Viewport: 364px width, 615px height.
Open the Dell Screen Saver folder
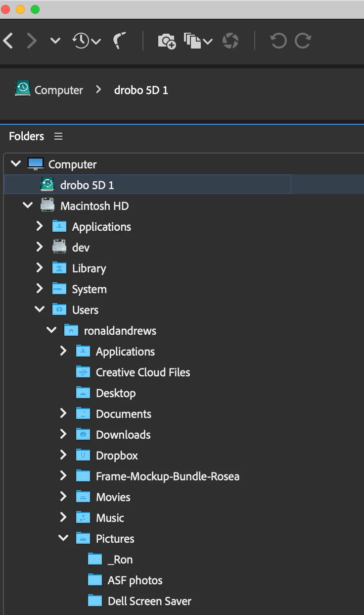149,601
